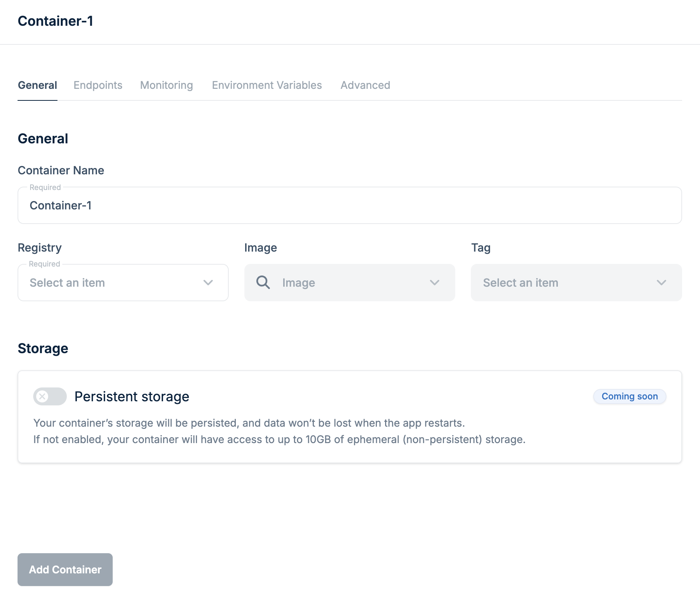Click the Image search placeholder text

[299, 283]
